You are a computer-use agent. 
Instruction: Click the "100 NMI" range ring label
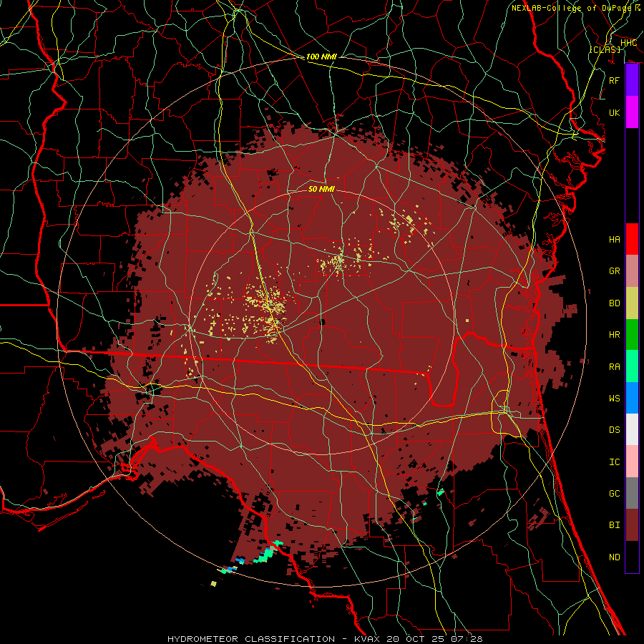click(x=321, y=57)
